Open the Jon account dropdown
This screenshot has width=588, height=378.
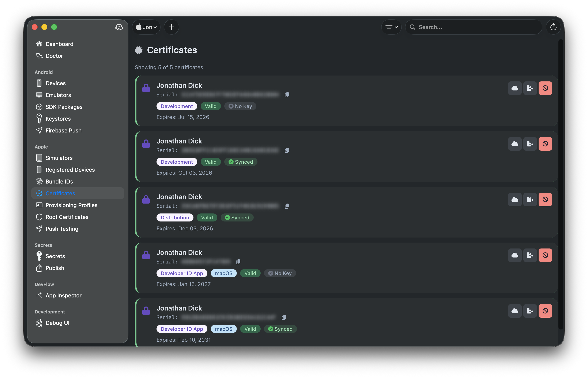tap(146, 27)
